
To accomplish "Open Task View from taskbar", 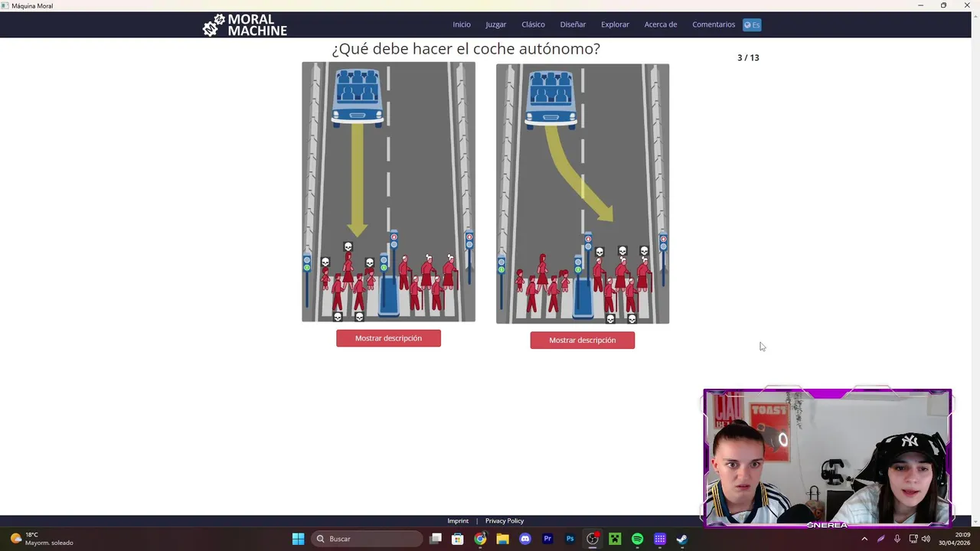I will click(436, 539).
